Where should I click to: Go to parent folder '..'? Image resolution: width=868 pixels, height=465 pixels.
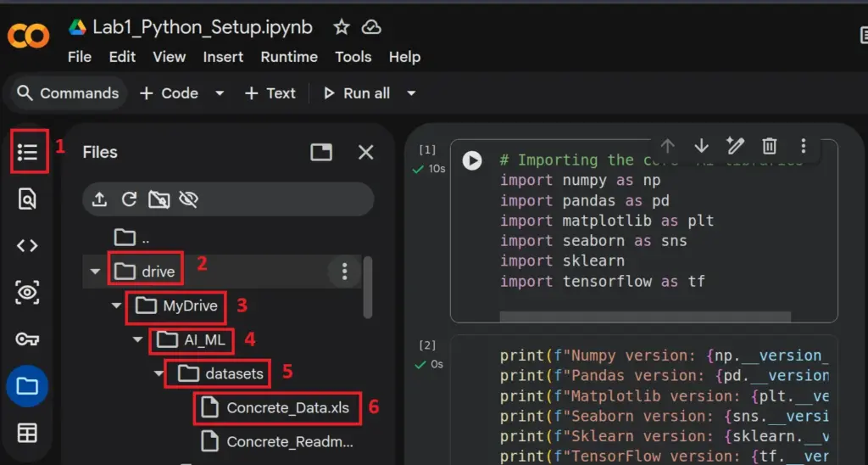(131, 238)
